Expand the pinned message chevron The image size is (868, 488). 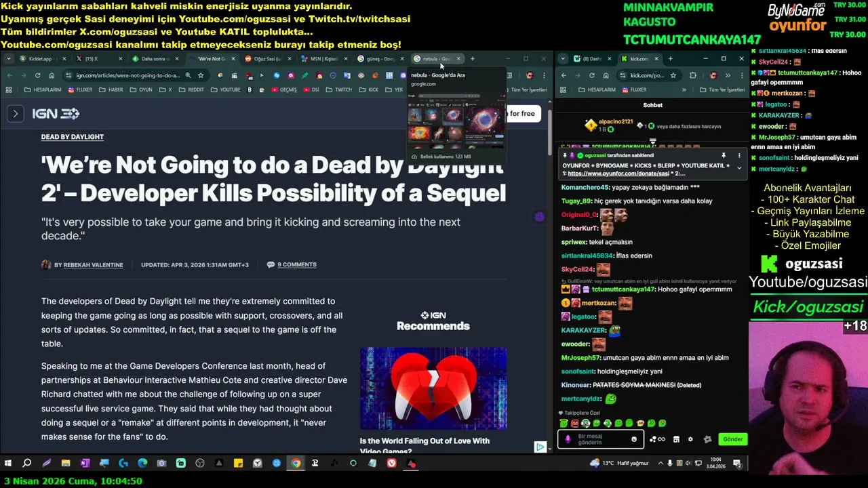pyautogui.click(x=739, y=167)
